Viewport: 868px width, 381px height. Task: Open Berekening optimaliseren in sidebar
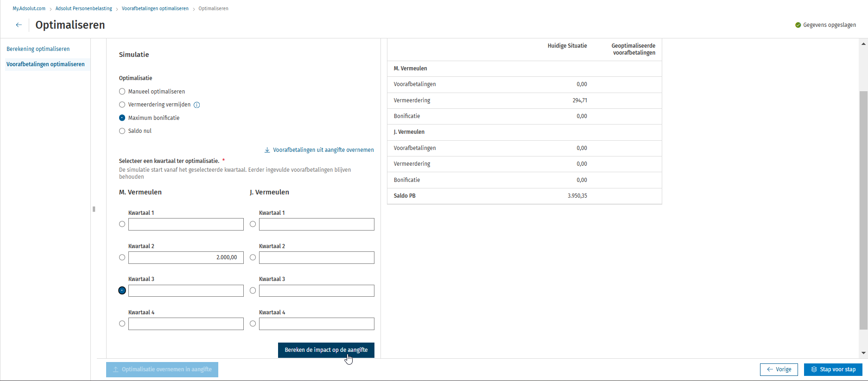pos(38,49)
